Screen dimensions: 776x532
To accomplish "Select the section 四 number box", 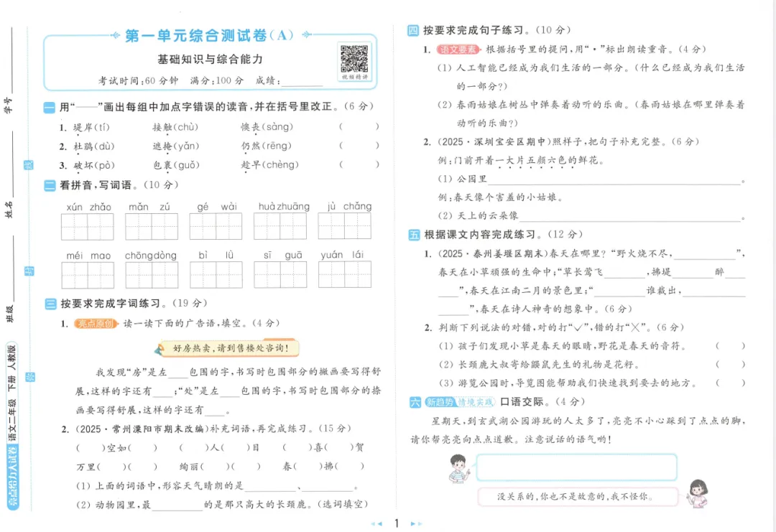I will tap(412, 31).
